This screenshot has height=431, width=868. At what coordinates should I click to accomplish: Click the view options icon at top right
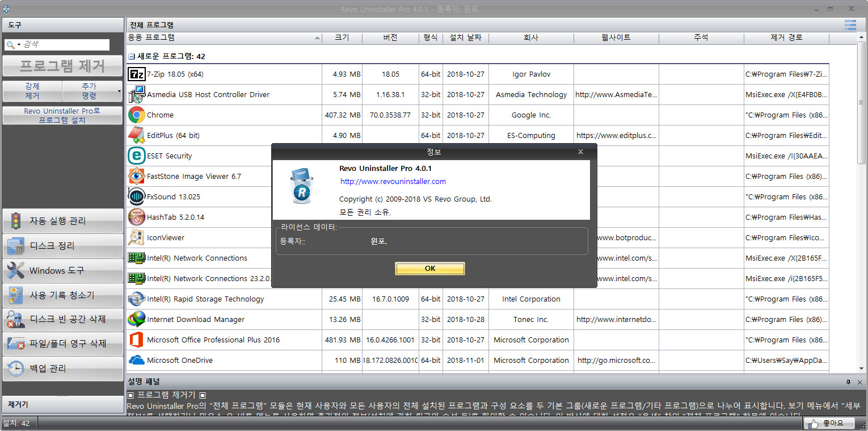pyautogui.click(x=850, y=25)
